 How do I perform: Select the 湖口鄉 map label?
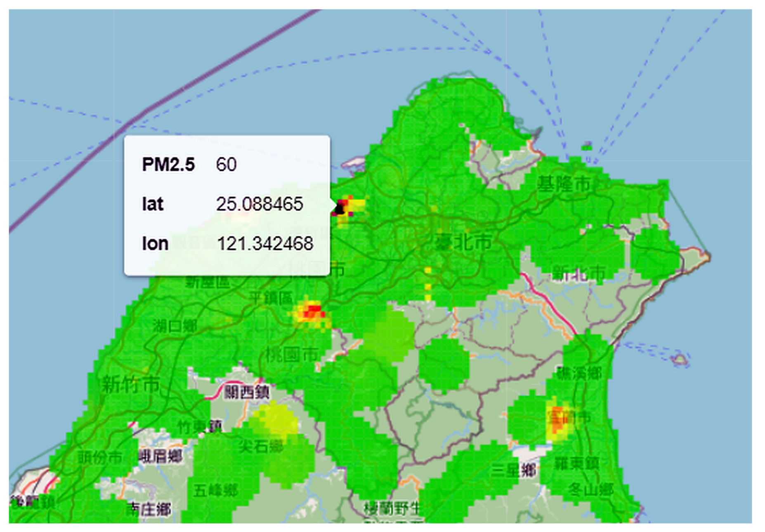[x=175, y=326]
